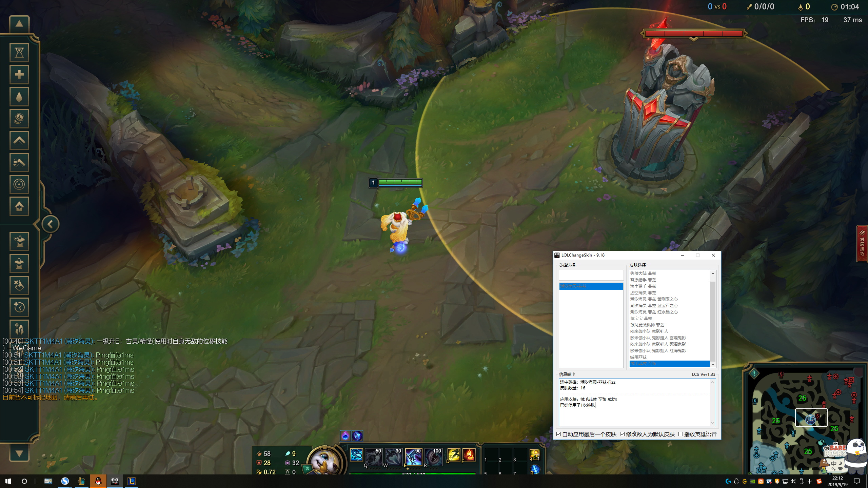The width and height of the screenshot is (868, 488).
Task: Click the R shark ultimate ability icon
Action: tap(433, 456)
